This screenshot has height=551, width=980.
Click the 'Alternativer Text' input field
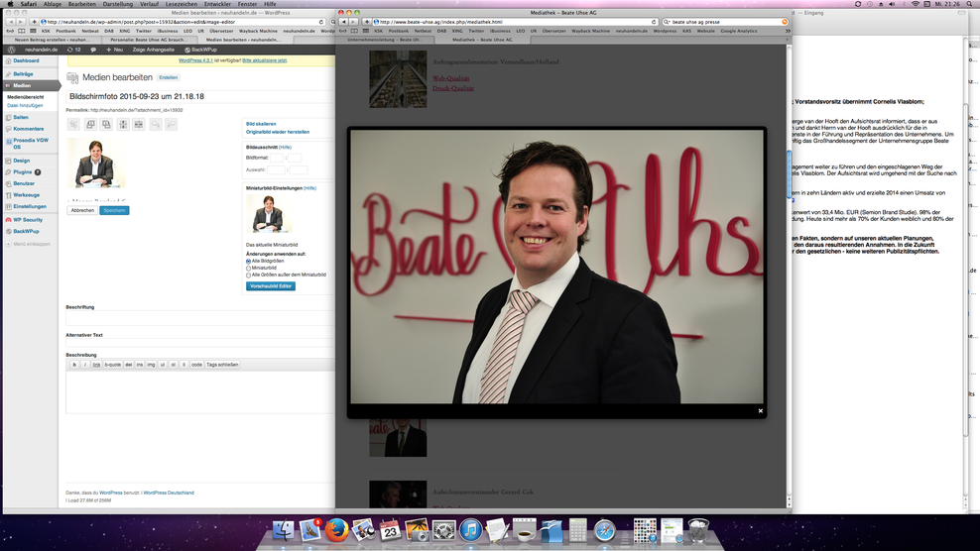point(200,343)
